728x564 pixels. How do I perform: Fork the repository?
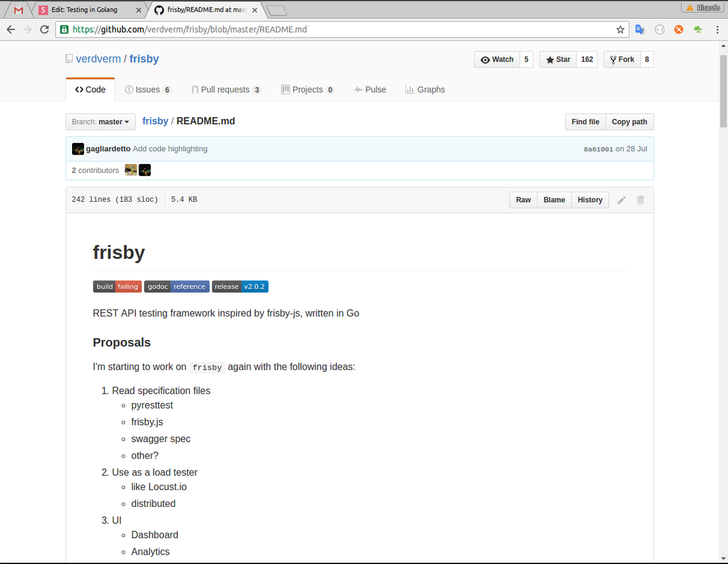pos(622,60)
